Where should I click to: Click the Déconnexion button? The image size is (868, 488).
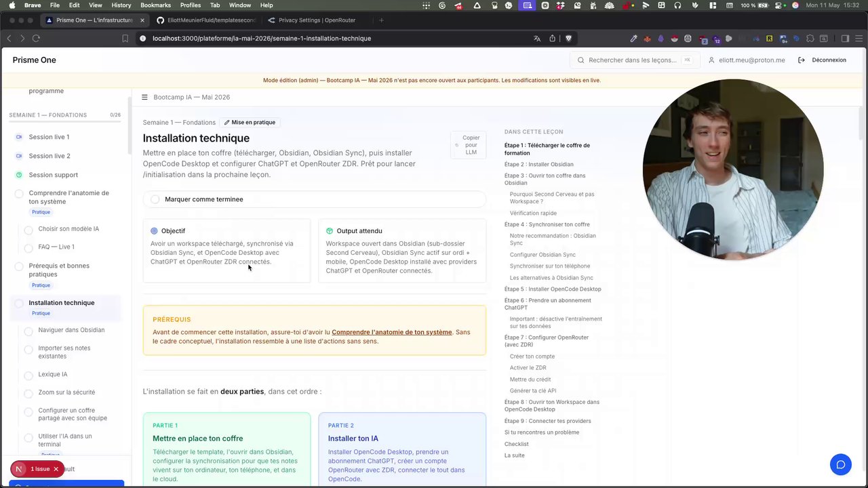point(822,60)
